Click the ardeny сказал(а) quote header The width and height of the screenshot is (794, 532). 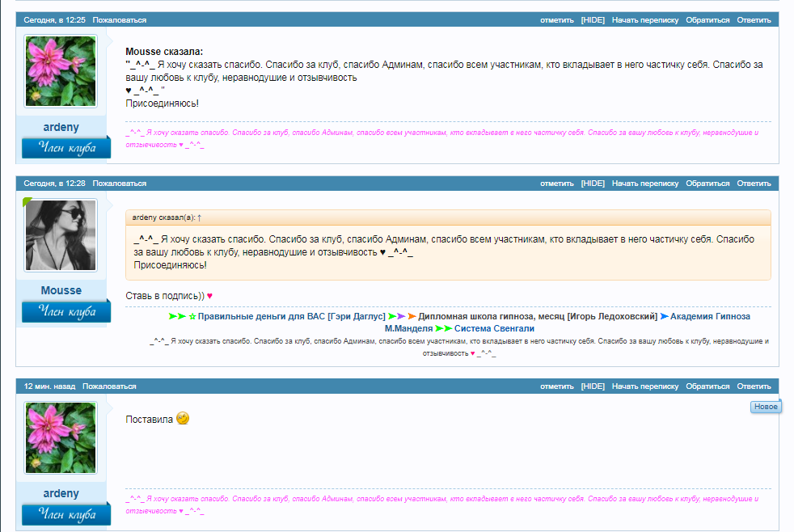click(448, 217)
